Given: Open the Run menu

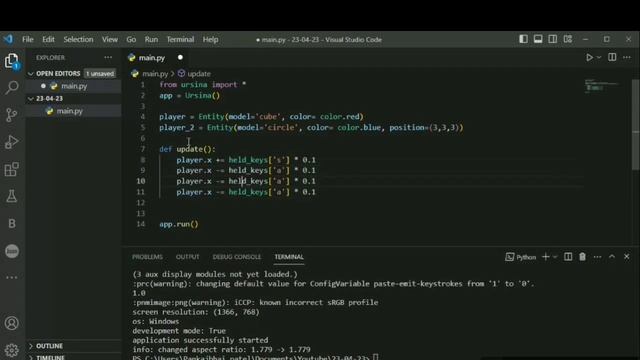Looking at the screenshot, I should (151, 40).
